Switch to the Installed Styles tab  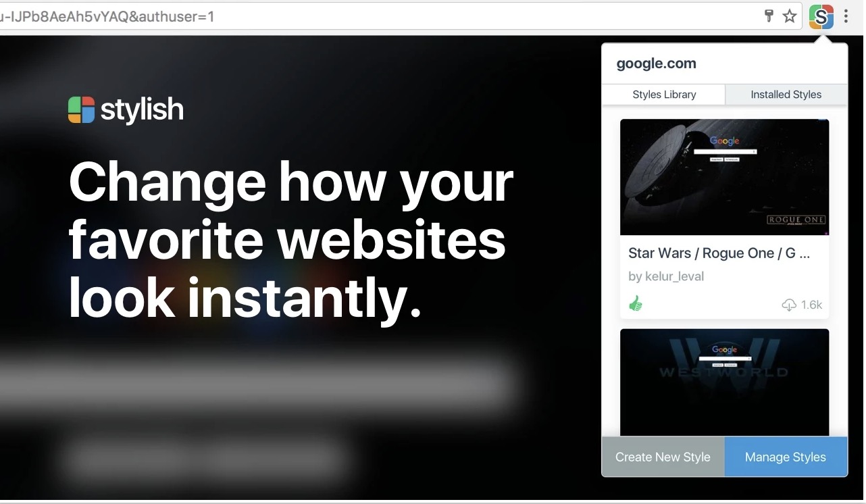coord(786,95)
